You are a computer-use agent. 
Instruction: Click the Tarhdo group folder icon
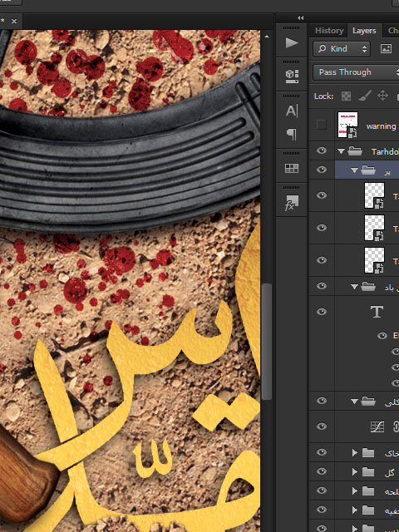[x=355, y=151]
